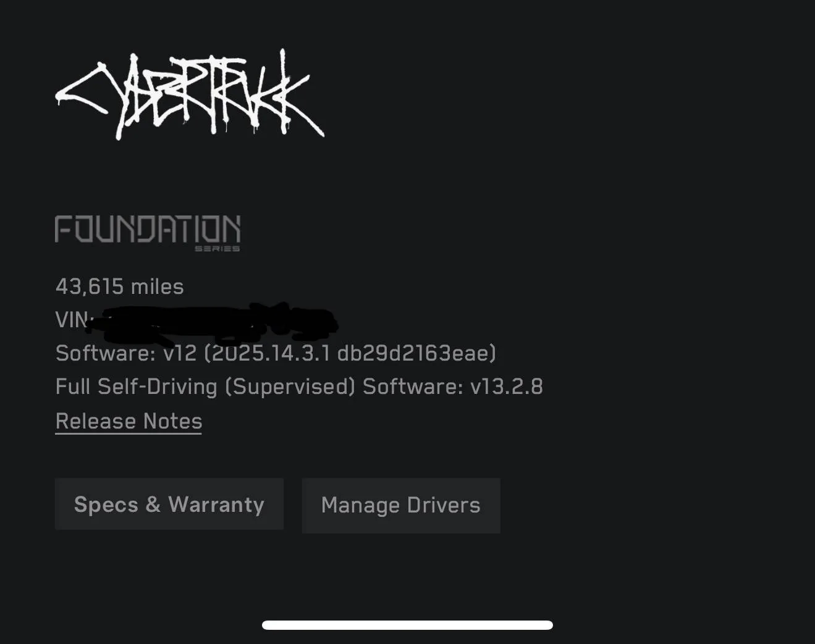Image resolution: width=815 pixels, height=644 pixels.
Task: Open the Release Notes link
Action: point(129,422)
